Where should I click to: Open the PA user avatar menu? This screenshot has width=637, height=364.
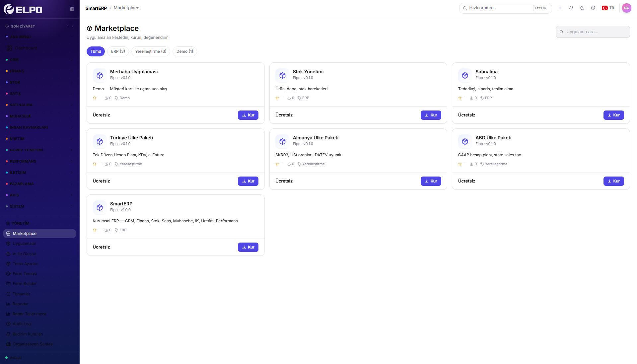coord(626,8)
